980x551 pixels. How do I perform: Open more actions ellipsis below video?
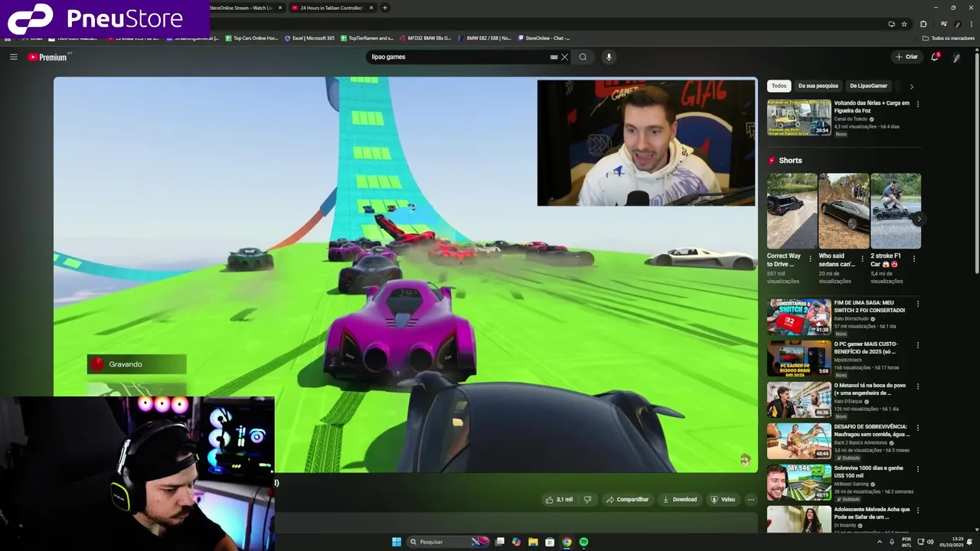(751, 500)
